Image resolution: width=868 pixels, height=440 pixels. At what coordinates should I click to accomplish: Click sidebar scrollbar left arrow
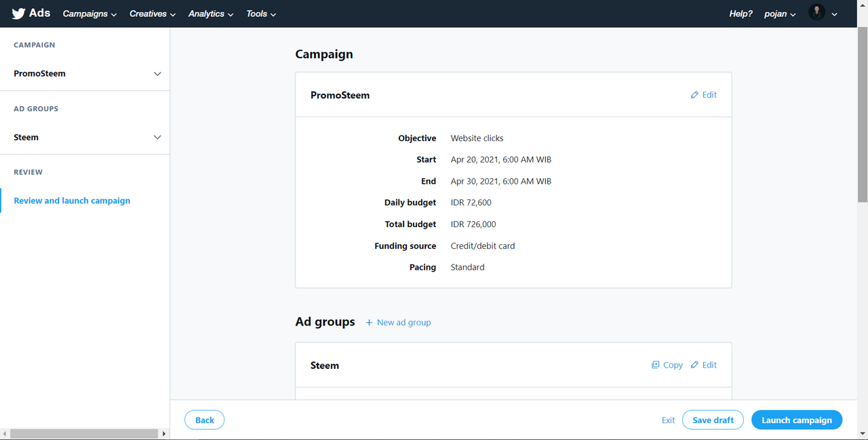(x=5, y=434)
